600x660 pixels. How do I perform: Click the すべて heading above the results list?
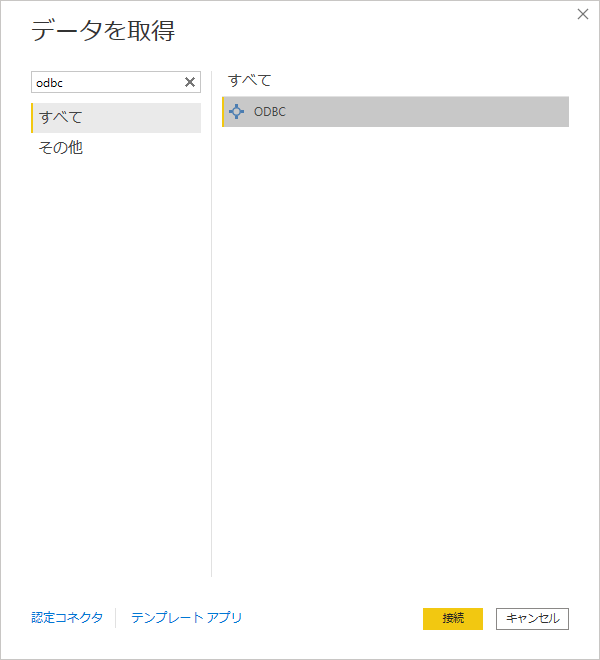tap(250, 80)
